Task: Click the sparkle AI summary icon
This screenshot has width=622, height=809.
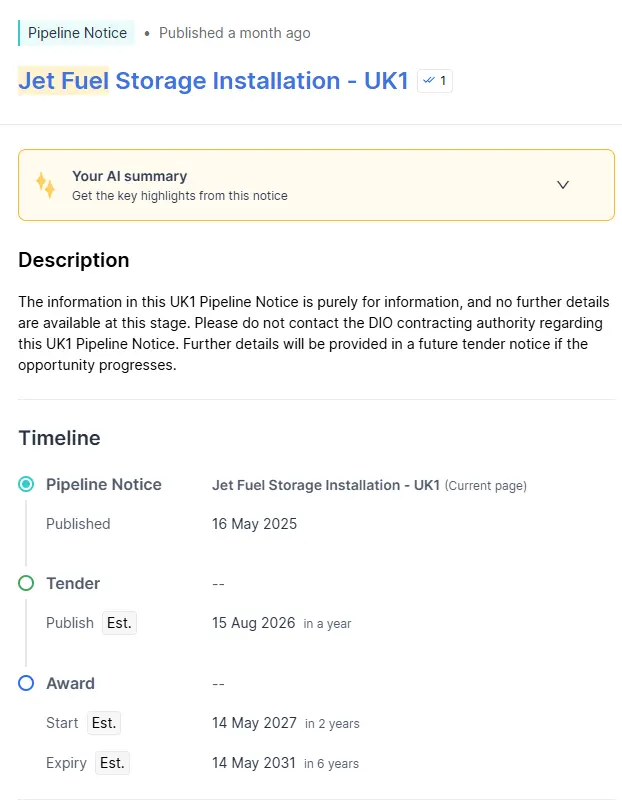Action: [45, 185]
